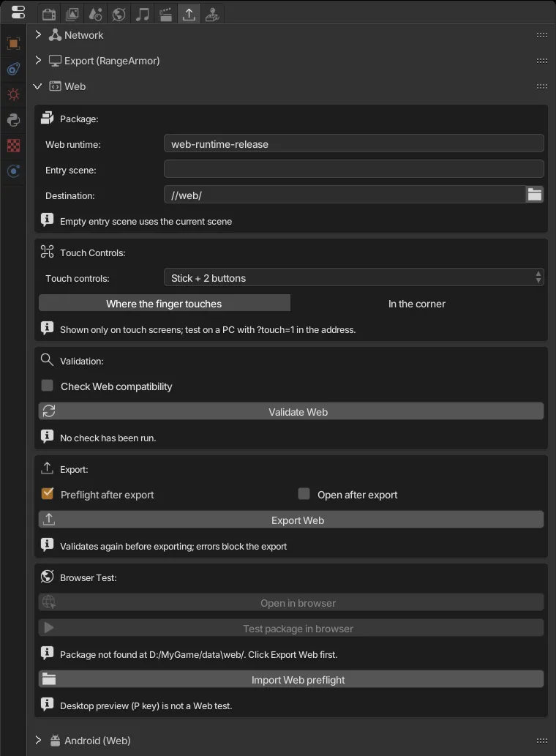Click the Network nodes icon
The height and width of the screenshot is (756, 556).
point(56,34)
